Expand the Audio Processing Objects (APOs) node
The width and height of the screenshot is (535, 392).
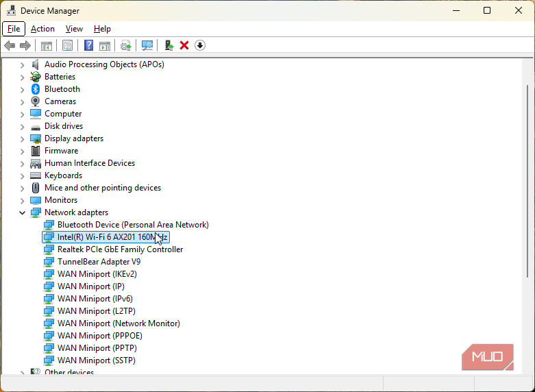click(x=22, y=65)
